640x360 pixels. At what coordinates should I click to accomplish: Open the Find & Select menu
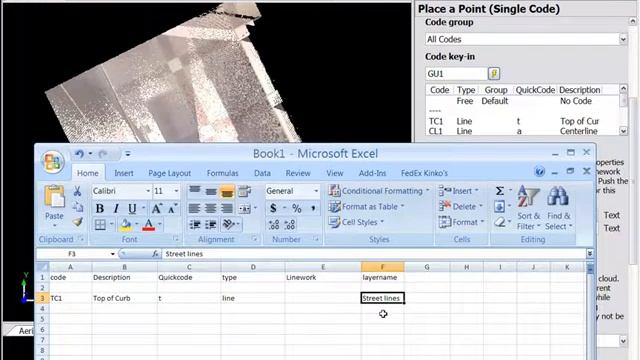558,208
